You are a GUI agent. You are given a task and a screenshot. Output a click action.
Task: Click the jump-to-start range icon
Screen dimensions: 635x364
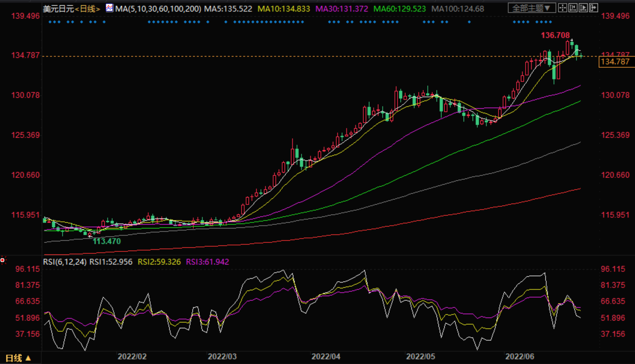click(x=573, y=8)
